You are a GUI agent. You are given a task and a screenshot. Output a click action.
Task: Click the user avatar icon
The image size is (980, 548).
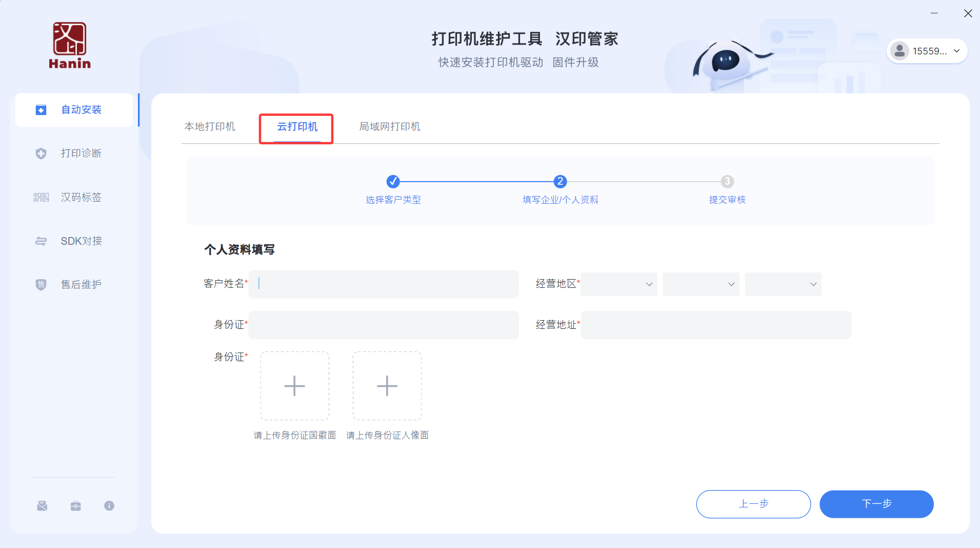pyautogui.click(x=899, y=51)
